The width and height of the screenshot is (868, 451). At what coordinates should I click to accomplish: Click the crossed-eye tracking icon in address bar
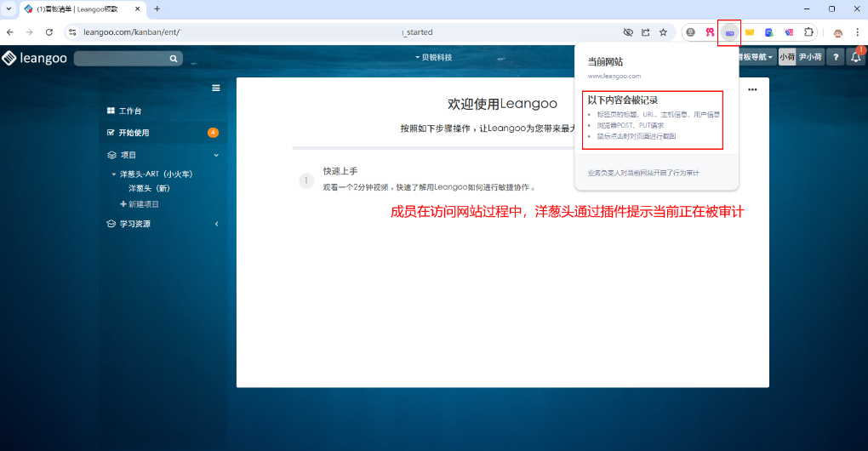tap(628, 32)
